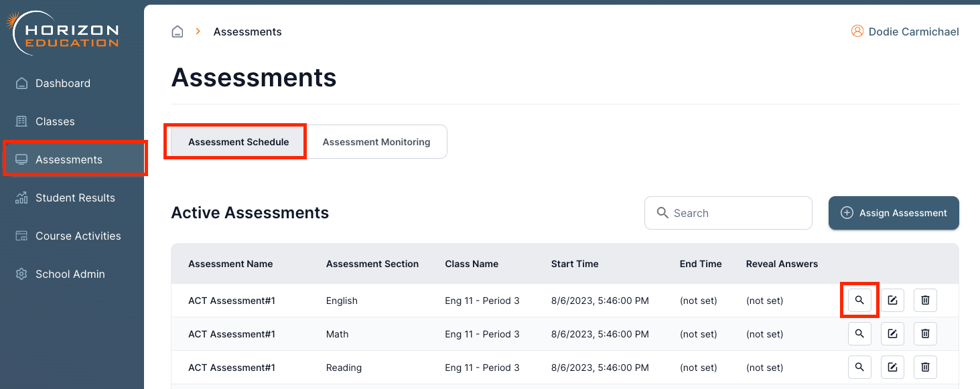Go to Dashboard in the sidebar
The image size is (980, 389).
click(63, 83)
